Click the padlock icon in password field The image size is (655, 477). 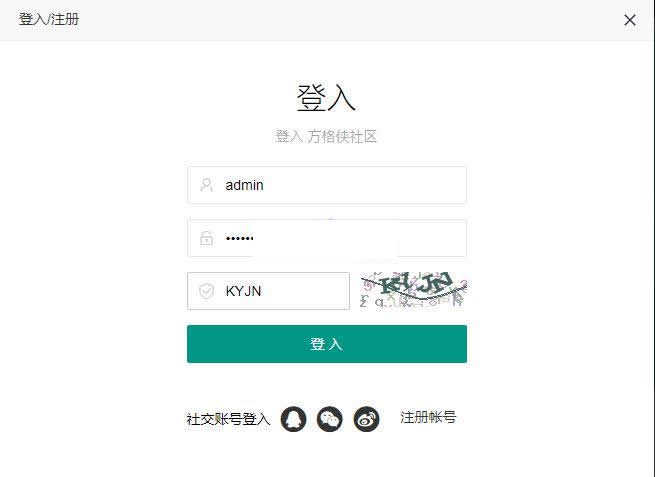[x=206, y=238]
